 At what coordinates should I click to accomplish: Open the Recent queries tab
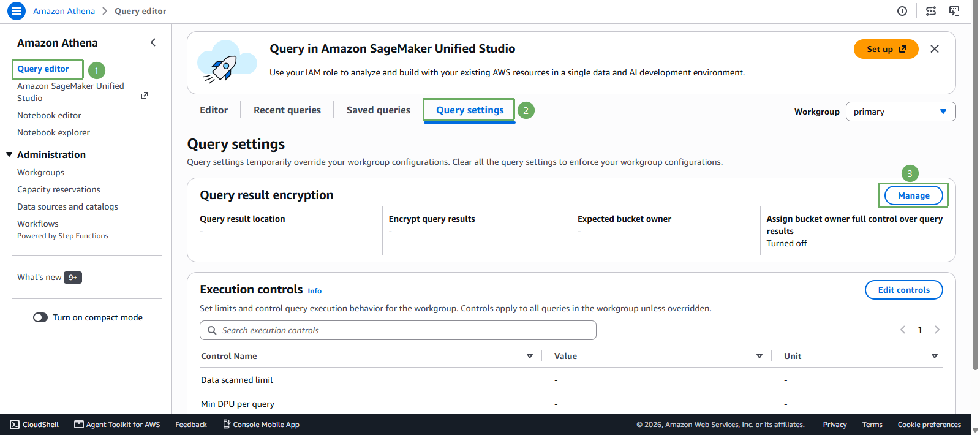pos(287,110)
